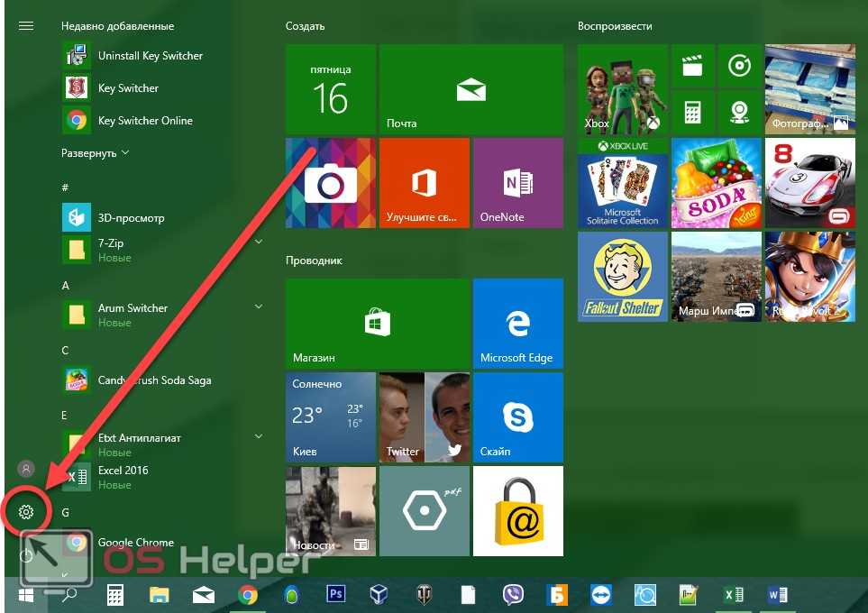Launch TeamViewer from the taskbar
Screen dimensions: 868x613
pyautogui.click(x=600, y=594)
